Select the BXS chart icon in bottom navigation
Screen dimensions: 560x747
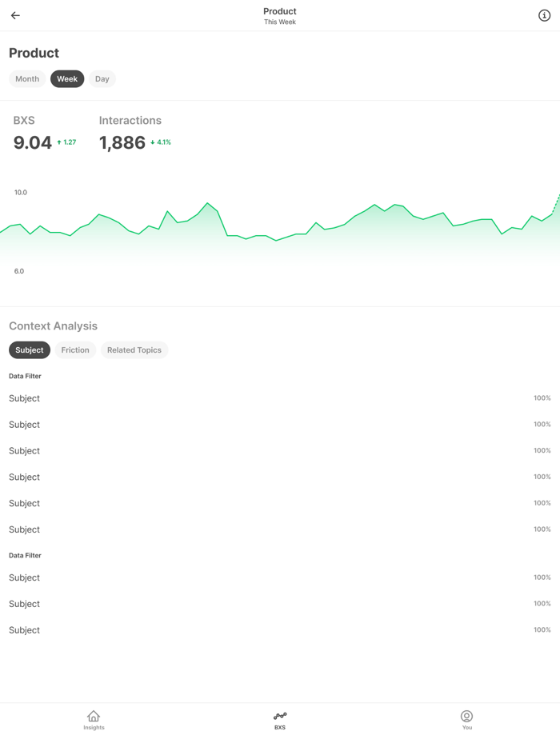[279, 717]
